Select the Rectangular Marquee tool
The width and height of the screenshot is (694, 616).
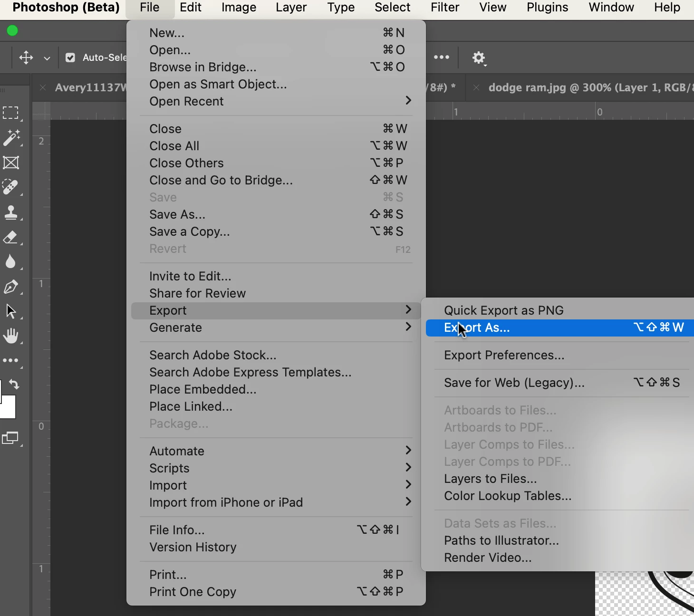pyautogui.click(x=10, y=113)
